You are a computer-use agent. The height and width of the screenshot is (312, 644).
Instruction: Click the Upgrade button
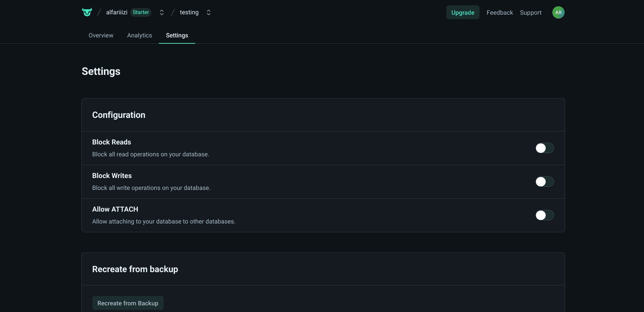(463, 13)
